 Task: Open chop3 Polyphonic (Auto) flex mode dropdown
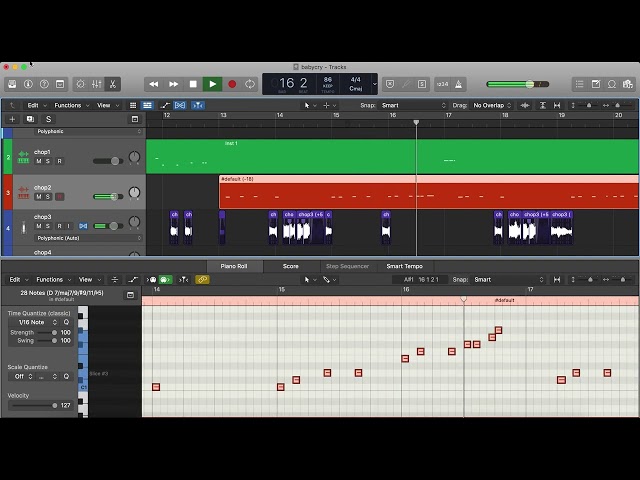pyautogui.click(x=88, y=238)
